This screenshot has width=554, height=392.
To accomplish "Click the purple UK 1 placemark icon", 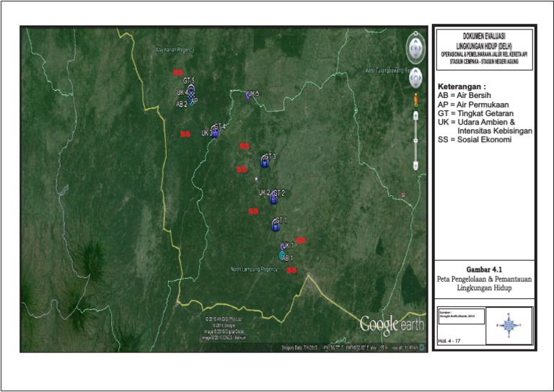I will 283,246.
